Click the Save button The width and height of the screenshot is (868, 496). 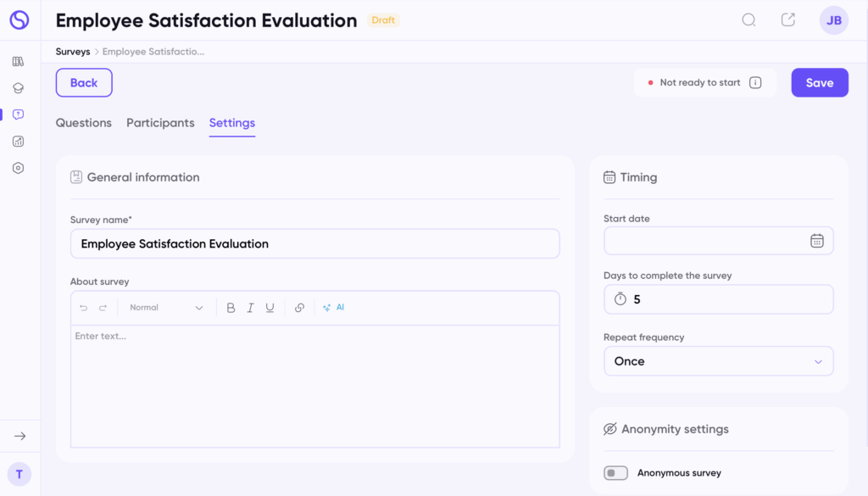819,83
